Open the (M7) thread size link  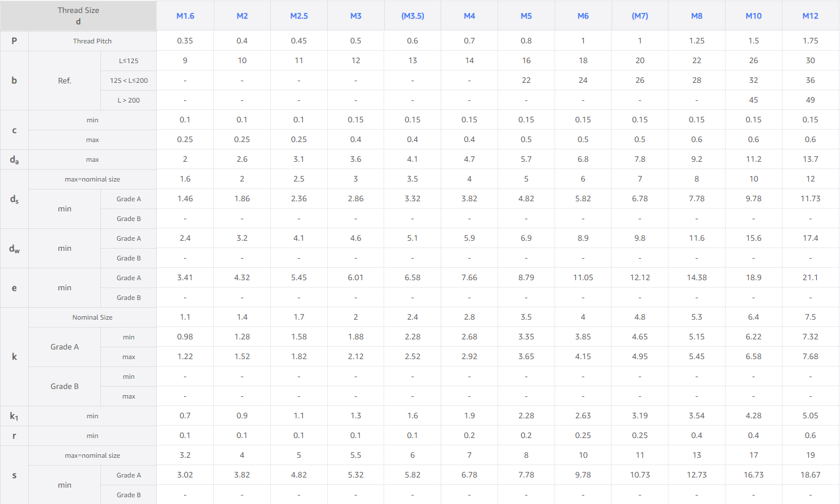[640, 16]
